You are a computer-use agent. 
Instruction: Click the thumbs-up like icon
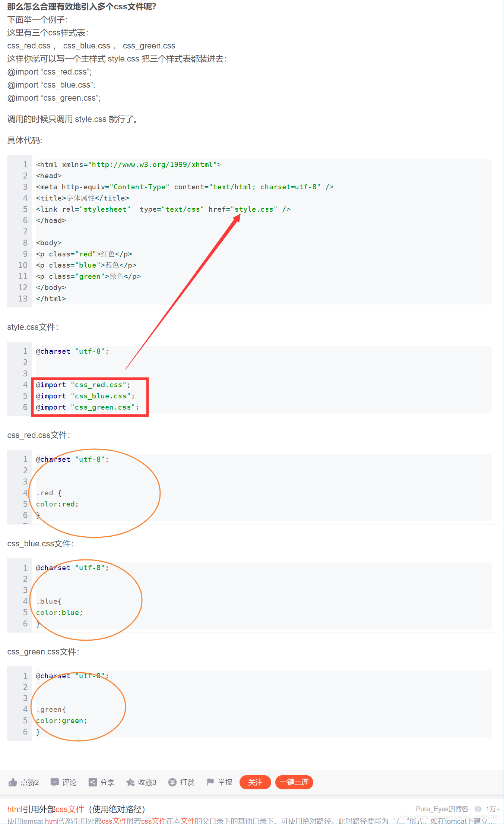click(x=13, y=782)
